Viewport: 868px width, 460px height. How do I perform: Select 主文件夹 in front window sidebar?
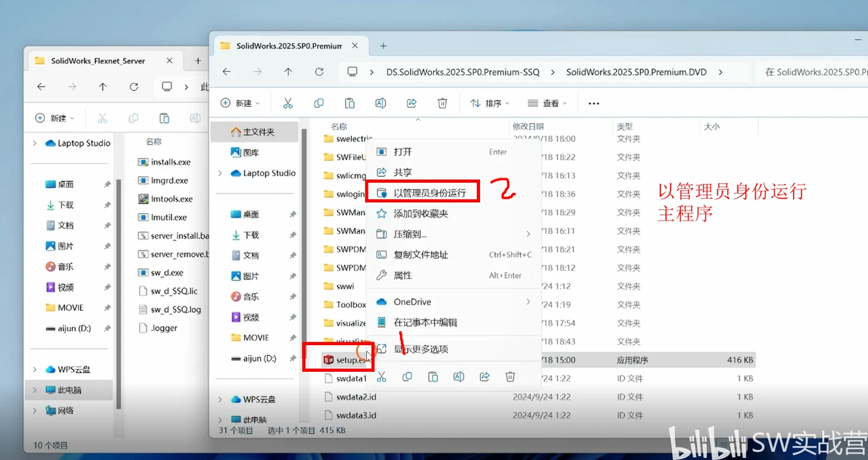[255, 132]
